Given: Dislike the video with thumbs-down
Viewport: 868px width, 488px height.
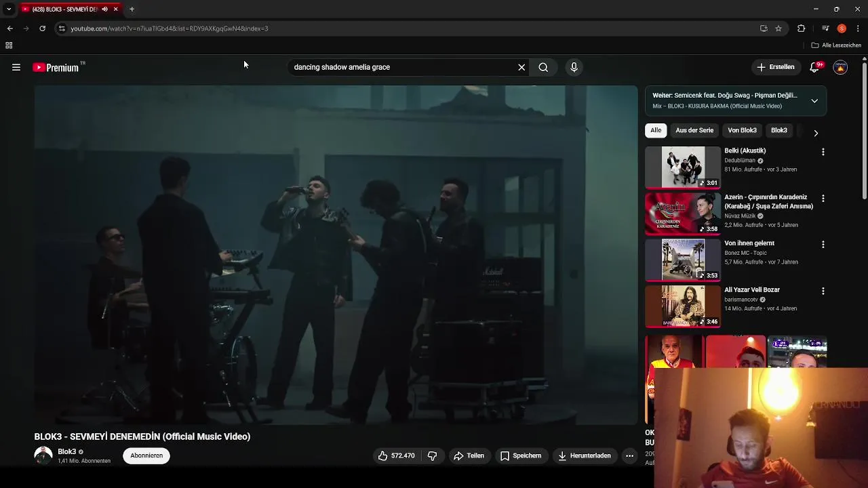Looking at the screenshot, I should point(433,455).
